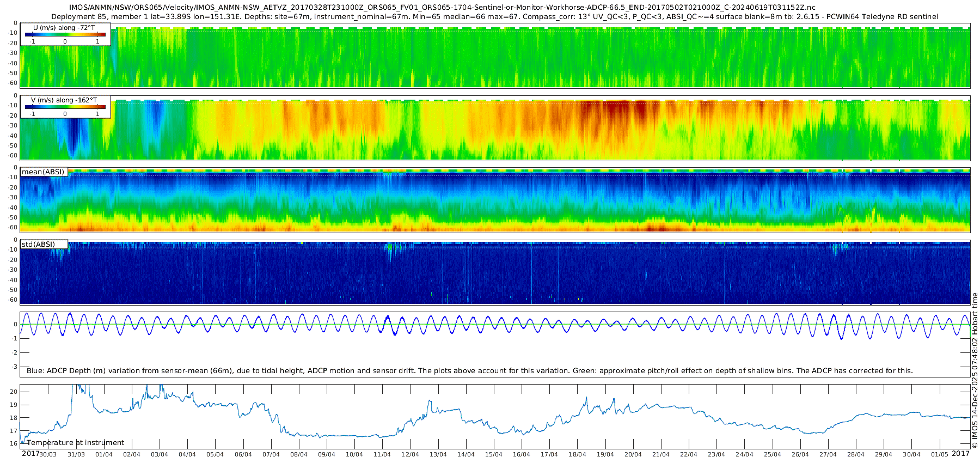Click the 22/04 date tick label

point(689,455)
